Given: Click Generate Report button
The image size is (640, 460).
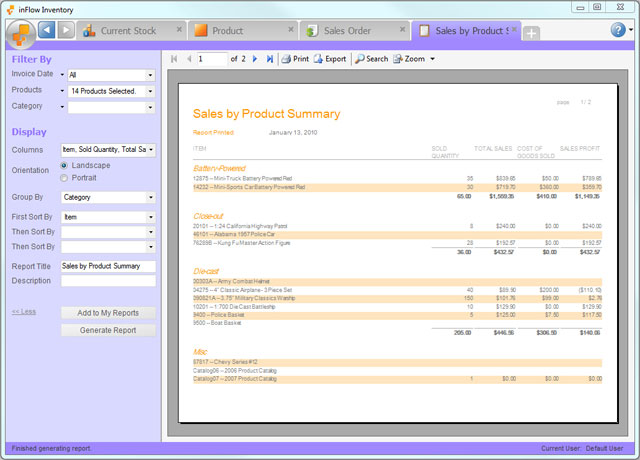Looking at the screenshot, I should click(x=108, y=330).
